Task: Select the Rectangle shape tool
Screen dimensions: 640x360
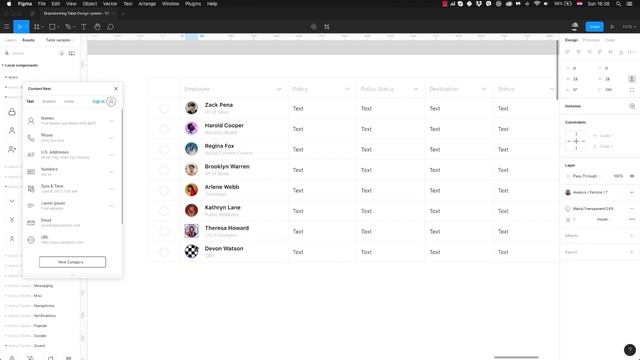Action: [52, 27]
